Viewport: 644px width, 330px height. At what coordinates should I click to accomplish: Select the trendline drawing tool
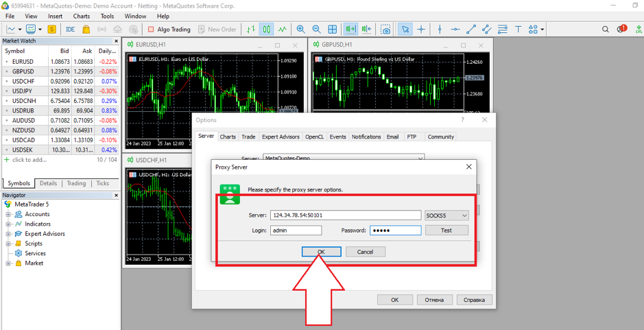pos(471,30)
